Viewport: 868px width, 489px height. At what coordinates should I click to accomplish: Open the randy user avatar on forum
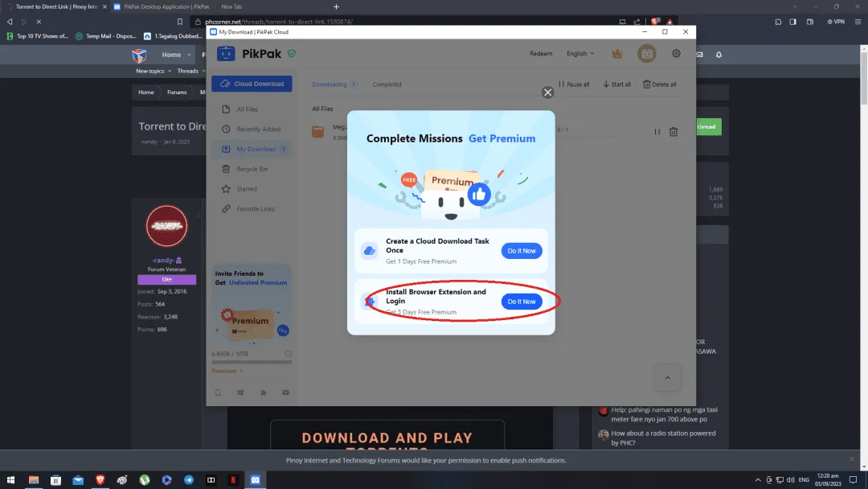[166, 226]
